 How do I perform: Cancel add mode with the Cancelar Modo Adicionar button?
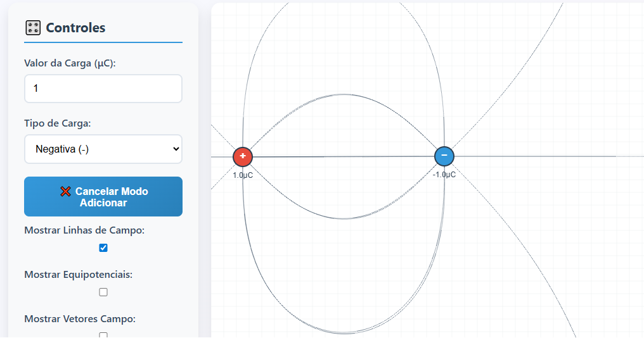coord(103,196)
